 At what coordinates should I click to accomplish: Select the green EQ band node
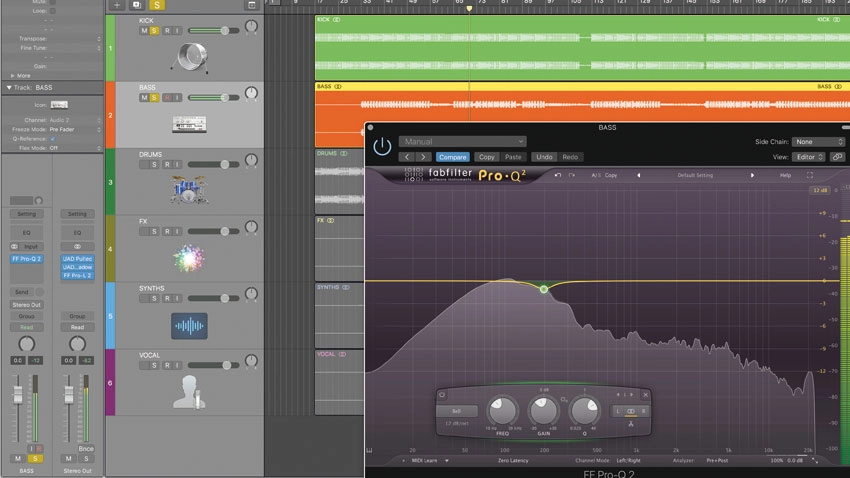pyautogui.click(x=544, y=289)
